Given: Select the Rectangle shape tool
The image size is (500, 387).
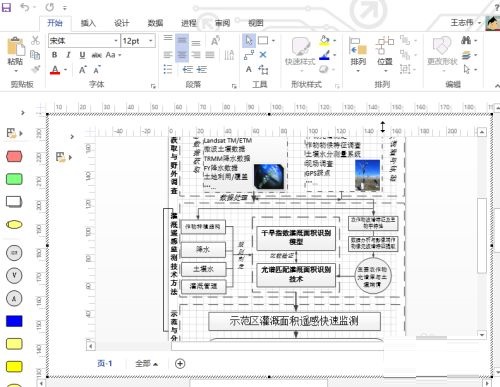Looking at the screenshot, I should [x=263, y=40].
